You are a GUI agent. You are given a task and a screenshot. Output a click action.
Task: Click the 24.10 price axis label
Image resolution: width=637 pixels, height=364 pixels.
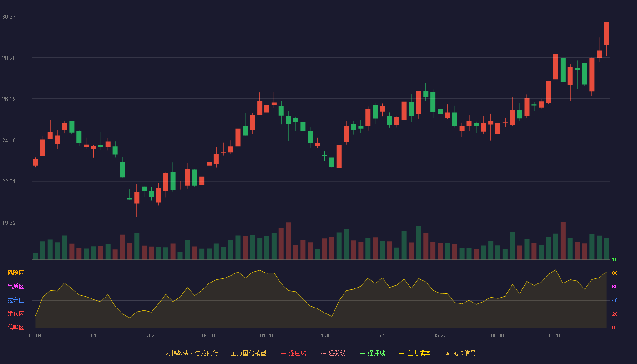(x=9, y=141)
